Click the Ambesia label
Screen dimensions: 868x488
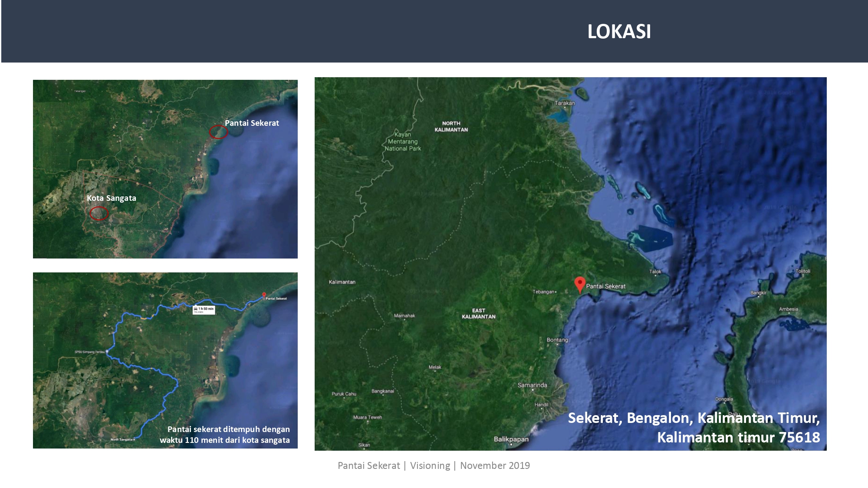point(789,309)
